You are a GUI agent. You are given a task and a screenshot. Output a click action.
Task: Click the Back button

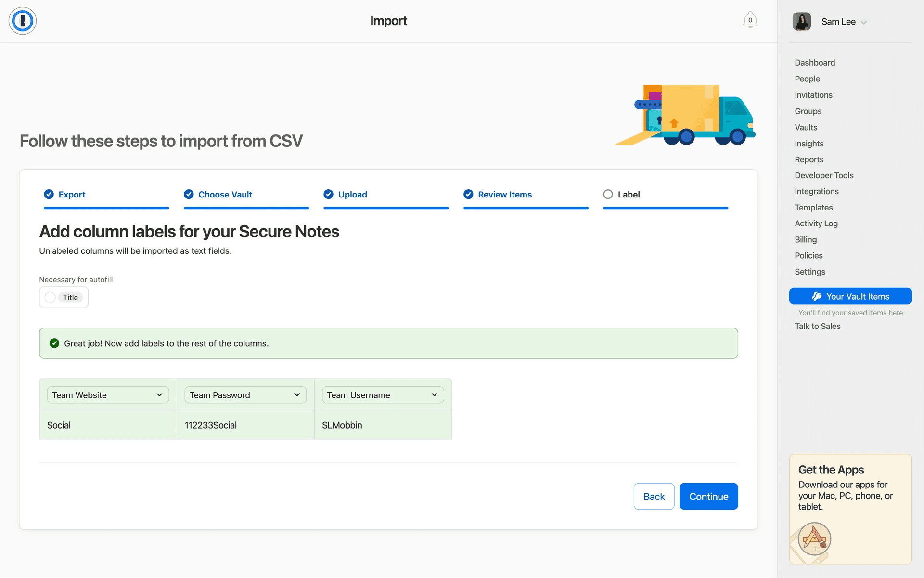pyautogui.click(x=654, y=496)
